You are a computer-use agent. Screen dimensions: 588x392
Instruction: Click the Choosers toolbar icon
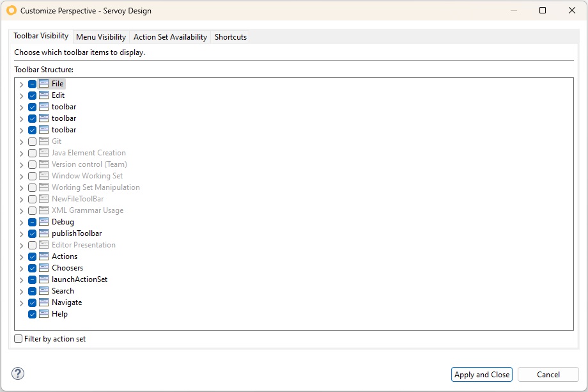click(x=43, y=268)
